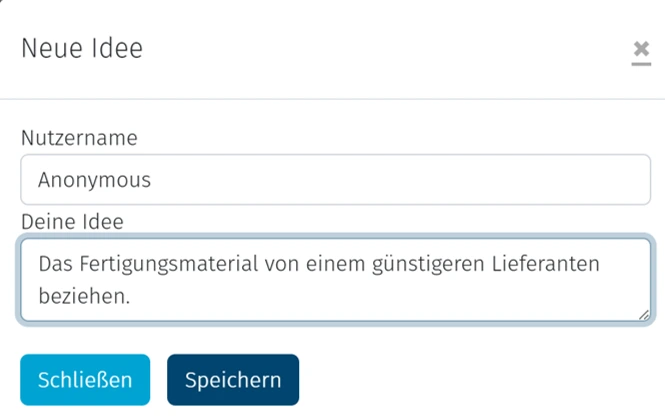
Task: Close the Neue Idee dialog with the x icon
Action: tap(641, 51)
